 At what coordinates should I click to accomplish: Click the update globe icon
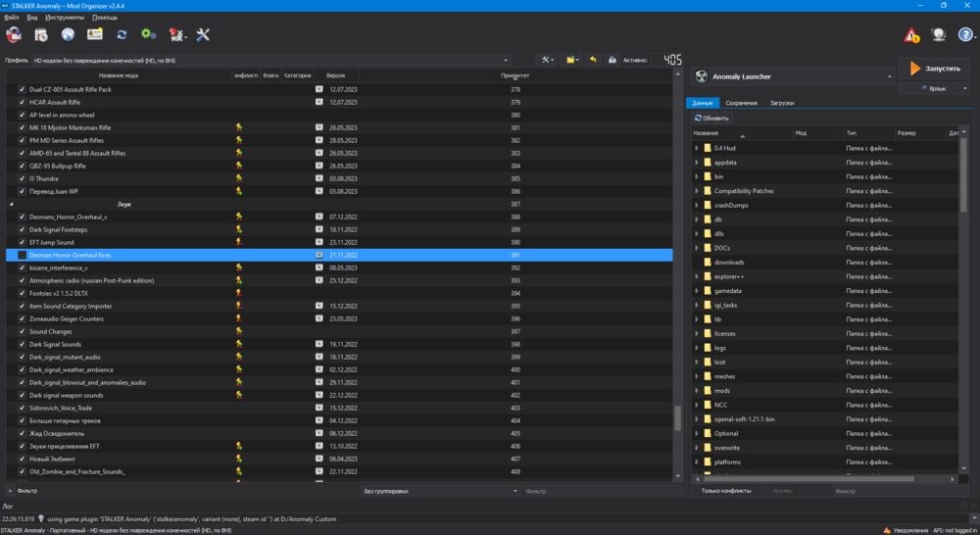pos(938,35)
